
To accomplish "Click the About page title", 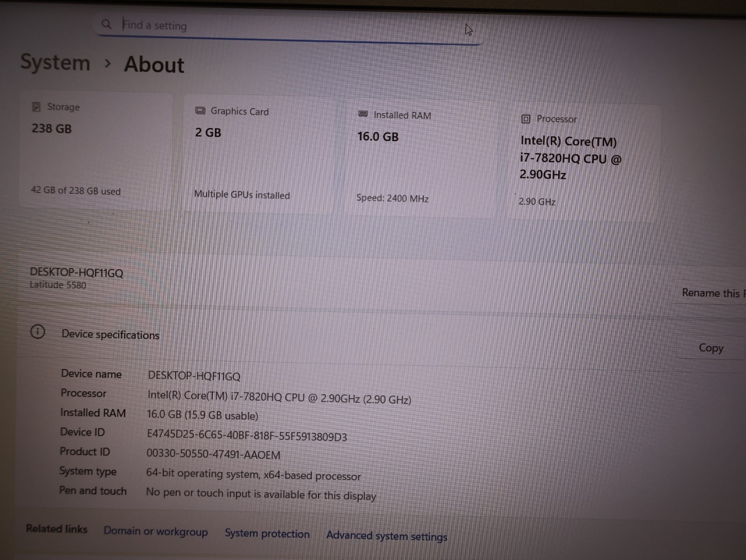I will [x=154, y=64].
